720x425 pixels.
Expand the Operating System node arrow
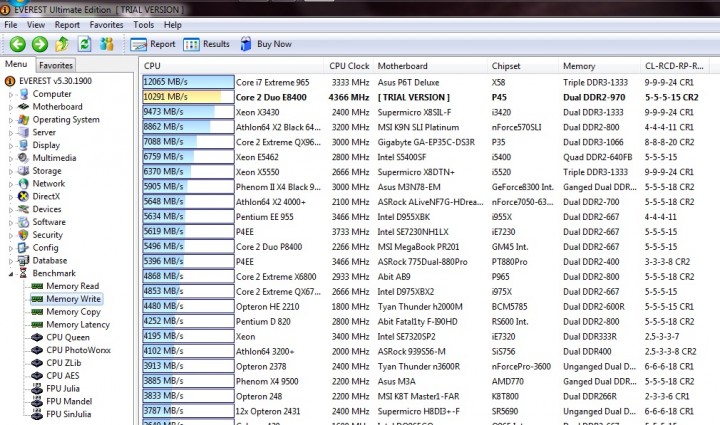(x=11, y=120)
